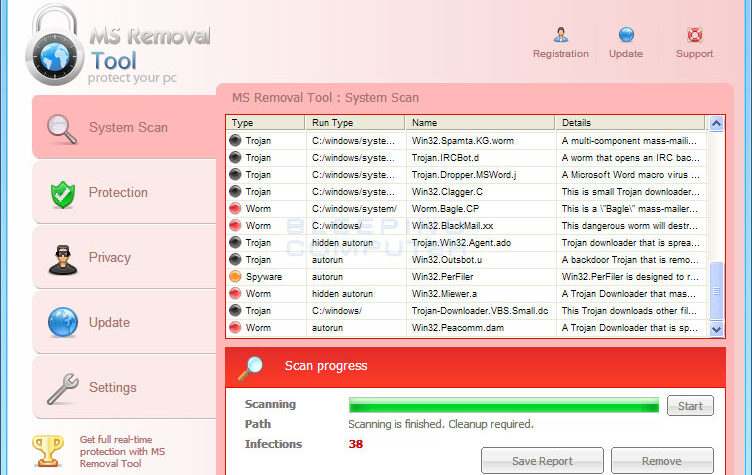This screenshot has height=475, width=752.
Task: Click the green scan progress bar
Action: (503, 405)
